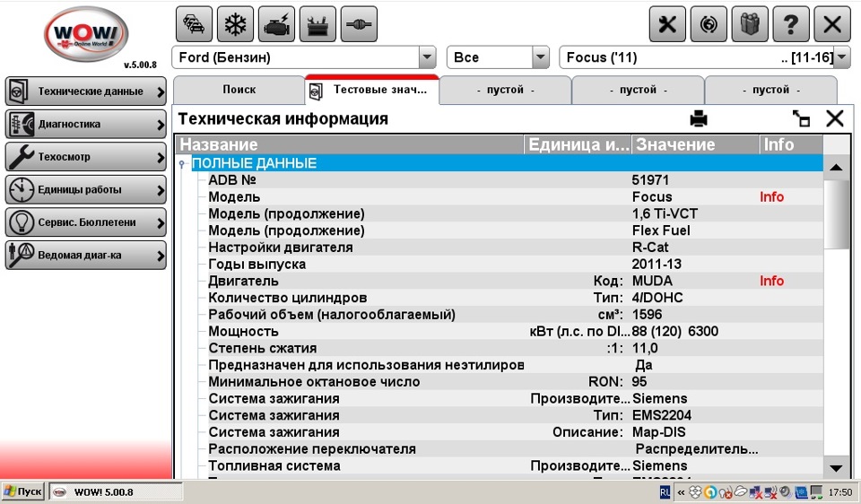Select the Настройки двигателя row
This screenshot has height=504, width=861.
515,247
